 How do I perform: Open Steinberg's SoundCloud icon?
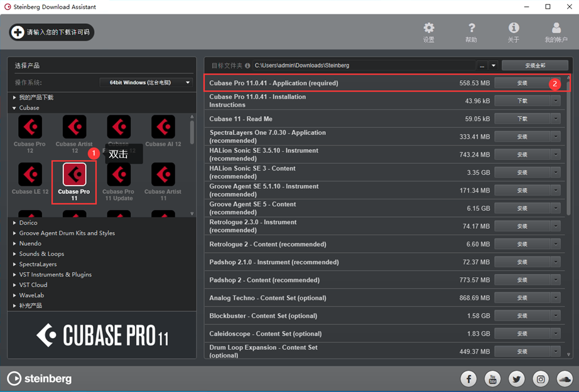point(564,378)
